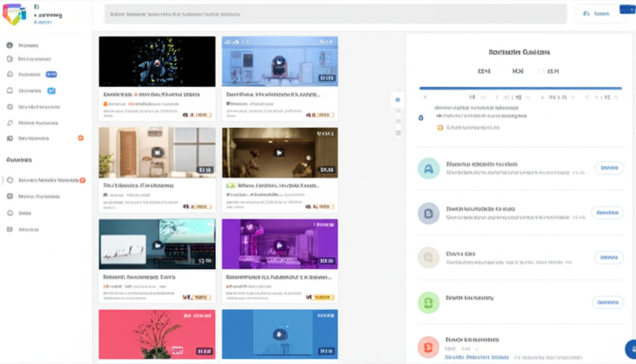
Task: Select the first tab under right panel heading
Action: (x=484, y=71)
